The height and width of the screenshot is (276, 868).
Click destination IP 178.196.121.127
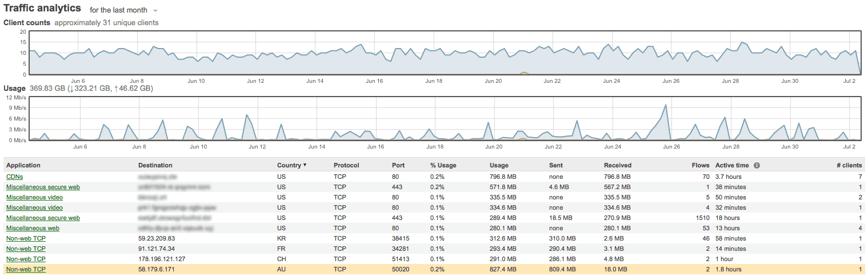coord(162,259)
